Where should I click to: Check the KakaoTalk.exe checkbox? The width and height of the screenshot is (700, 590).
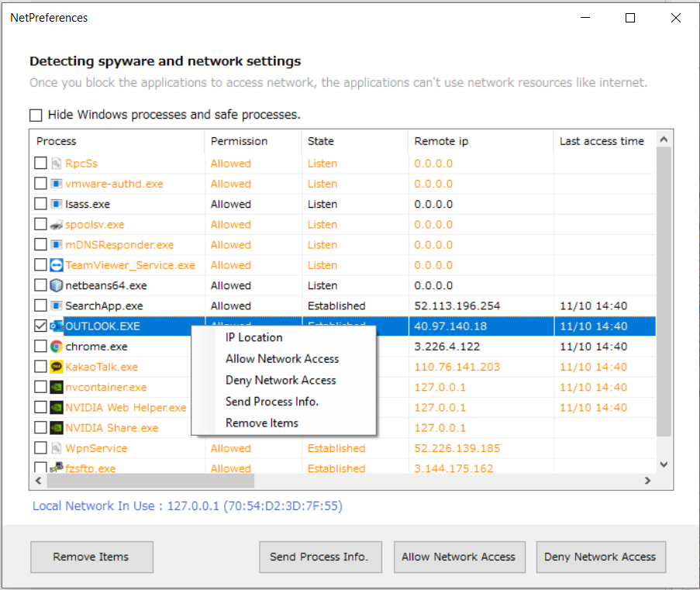click(x=40, y=367)
